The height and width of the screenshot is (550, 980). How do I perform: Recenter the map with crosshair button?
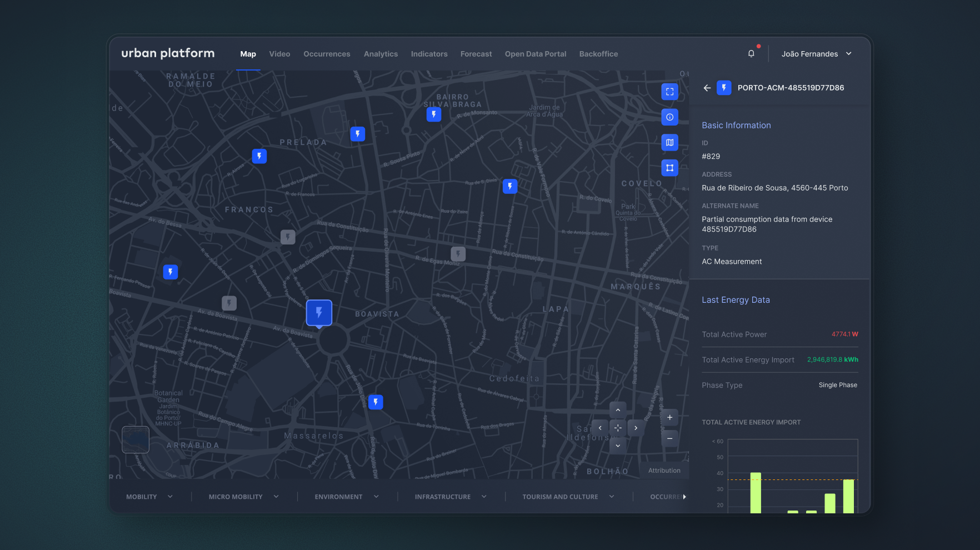coord(618,428)
